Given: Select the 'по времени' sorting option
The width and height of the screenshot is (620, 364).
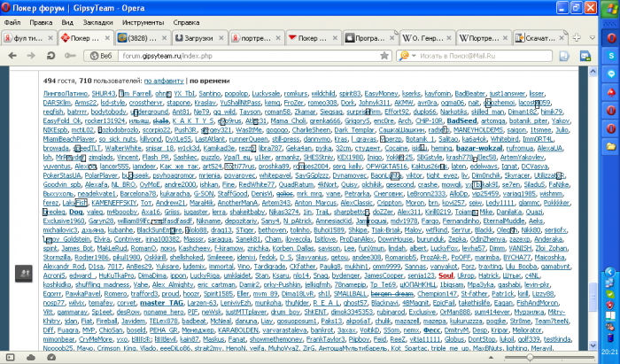Looking at the screenshot, I should pyautogui.click(x=210, y=81).
